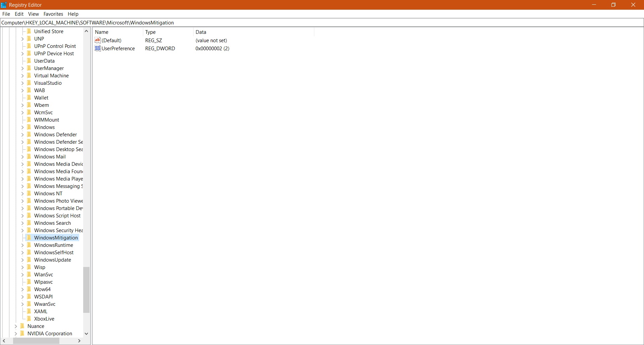This screenshot has width=644, height=345.
Task: Click the Unified Store folder icon
Action: click(29, 31)
